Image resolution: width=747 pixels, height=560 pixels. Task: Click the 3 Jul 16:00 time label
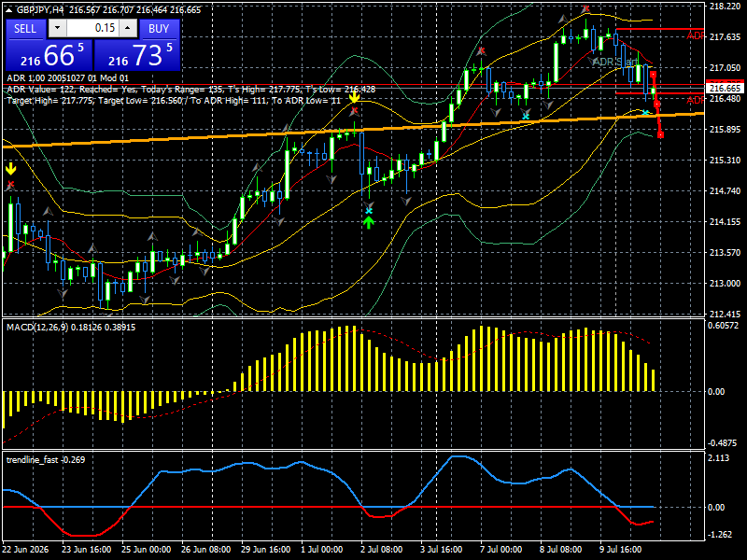click(x=441, y=550)
